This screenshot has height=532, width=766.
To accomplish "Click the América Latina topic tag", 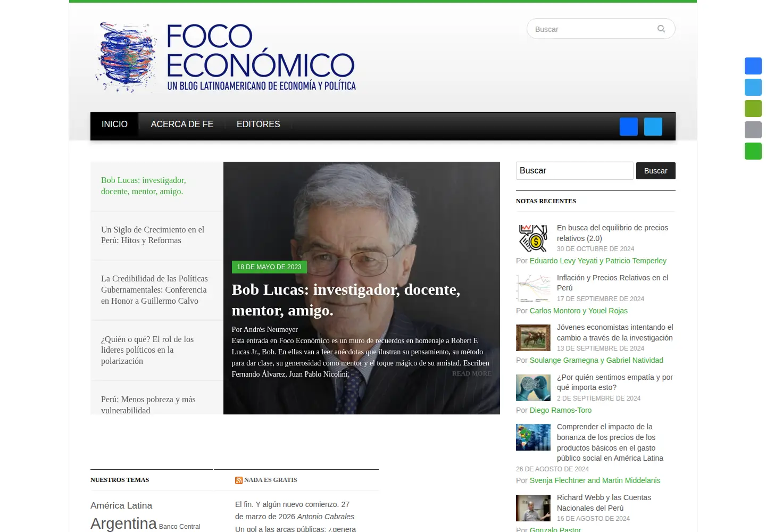I will 121,505.
